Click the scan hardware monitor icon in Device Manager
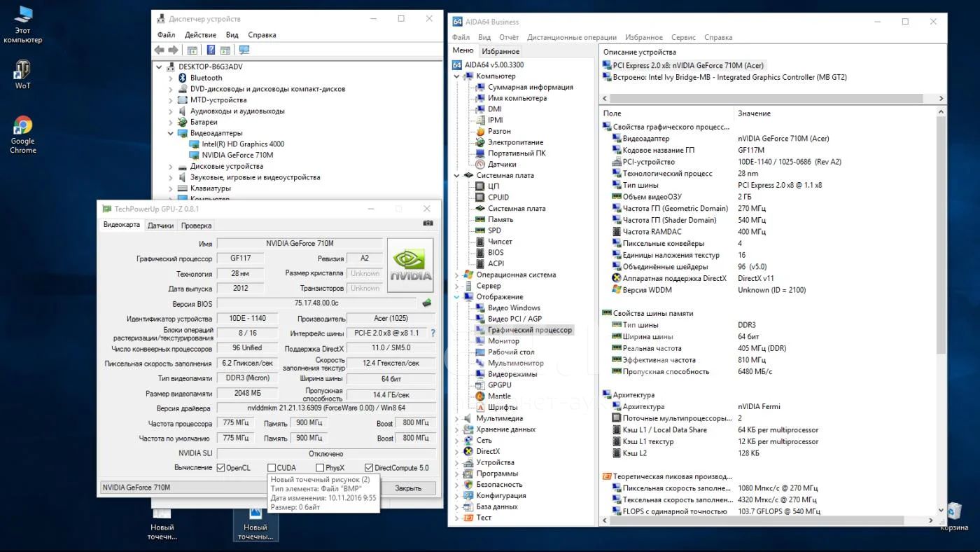The image size is (980, 552). [x=244, y=50]
